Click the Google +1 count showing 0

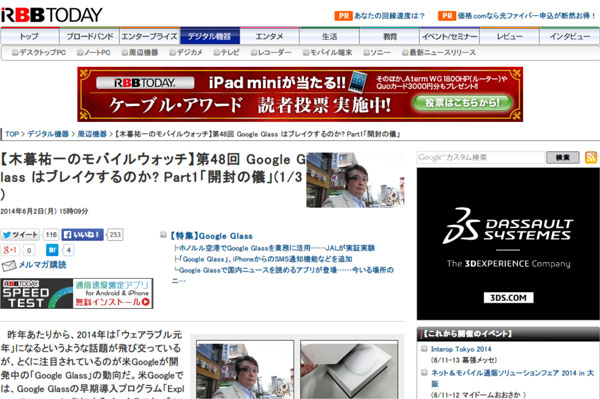point(29,251)
